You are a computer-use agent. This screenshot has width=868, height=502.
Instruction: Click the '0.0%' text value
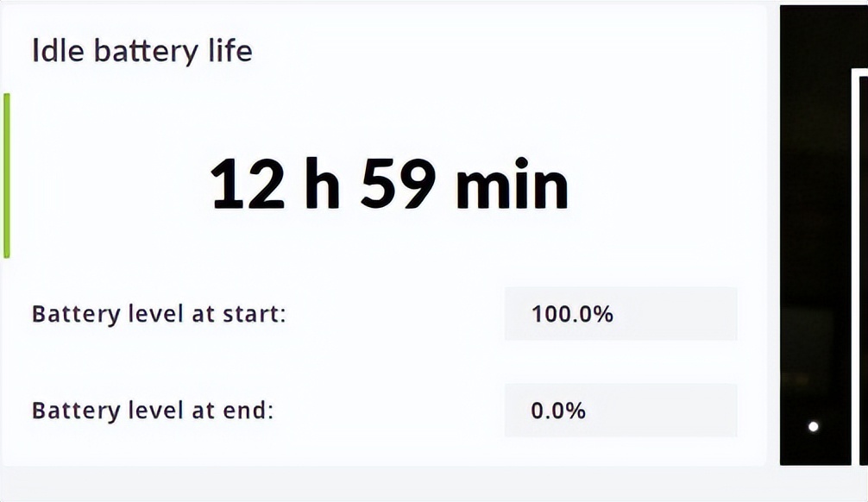tap(558, 410)
